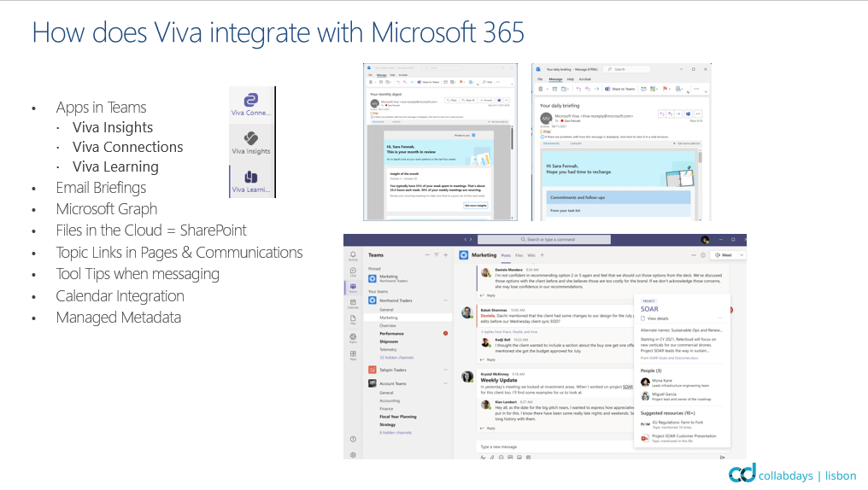Open the Wiki tab in Marketing channel
Viewport: 868px width, 490px height.
click(x=531, y=255)
